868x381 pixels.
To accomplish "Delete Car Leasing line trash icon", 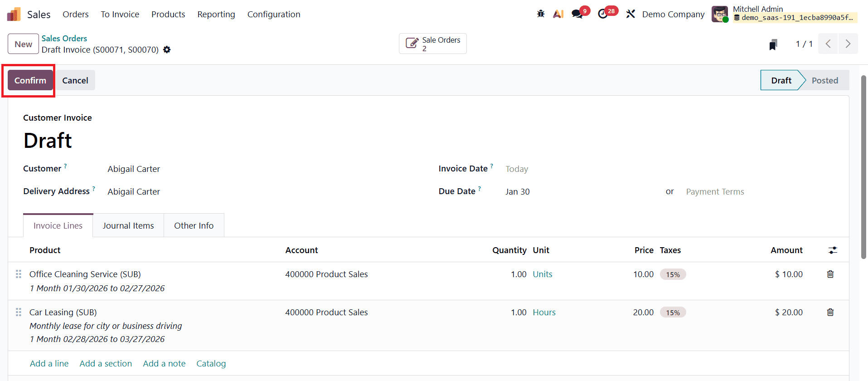I will coord(830,312).
